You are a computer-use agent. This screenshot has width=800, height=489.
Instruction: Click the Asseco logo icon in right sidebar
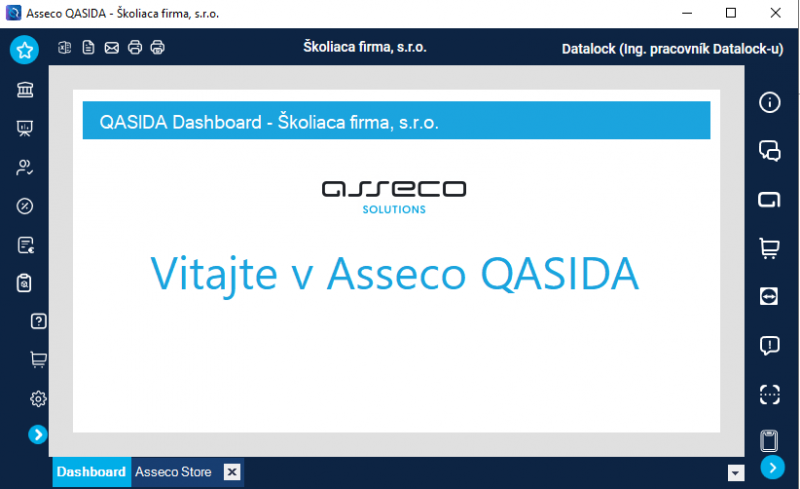pyautogui.click(x=769, y=200)
